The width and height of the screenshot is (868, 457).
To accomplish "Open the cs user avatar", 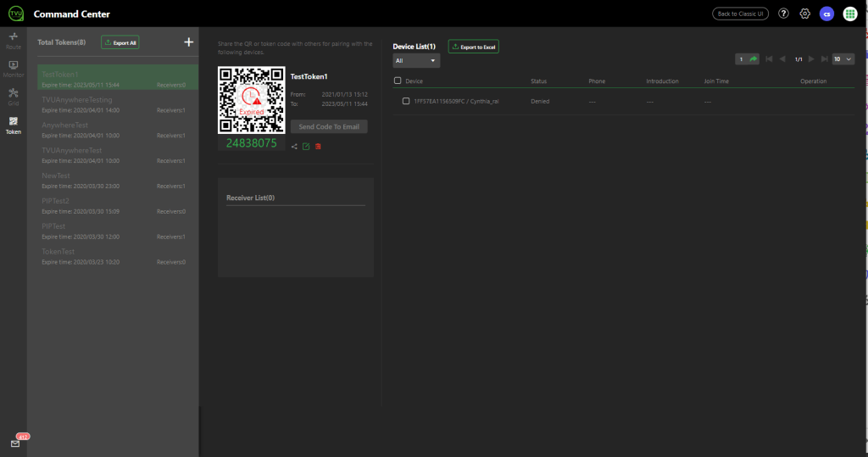I will (x=827, y=14).
